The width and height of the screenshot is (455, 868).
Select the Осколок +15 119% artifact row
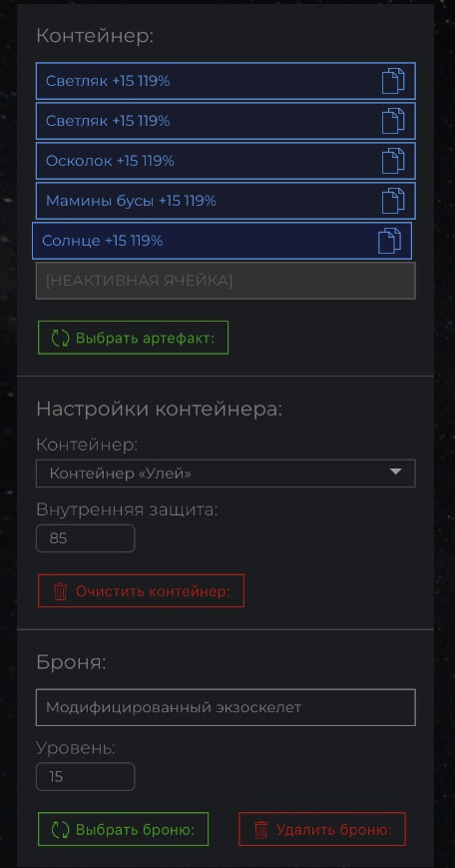tap(226, 161)
